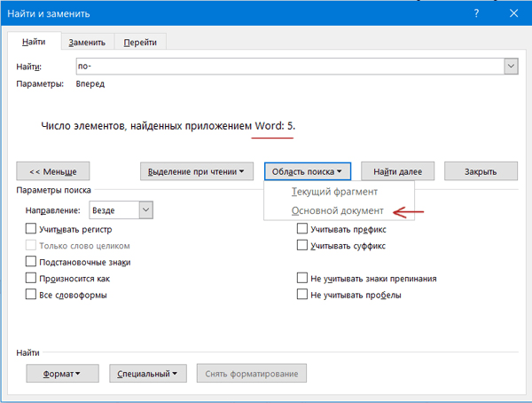Expand the Найти search history dropdown arrow
The height and width of the screenshot is (403, 532).
click(x=511, y=67)
